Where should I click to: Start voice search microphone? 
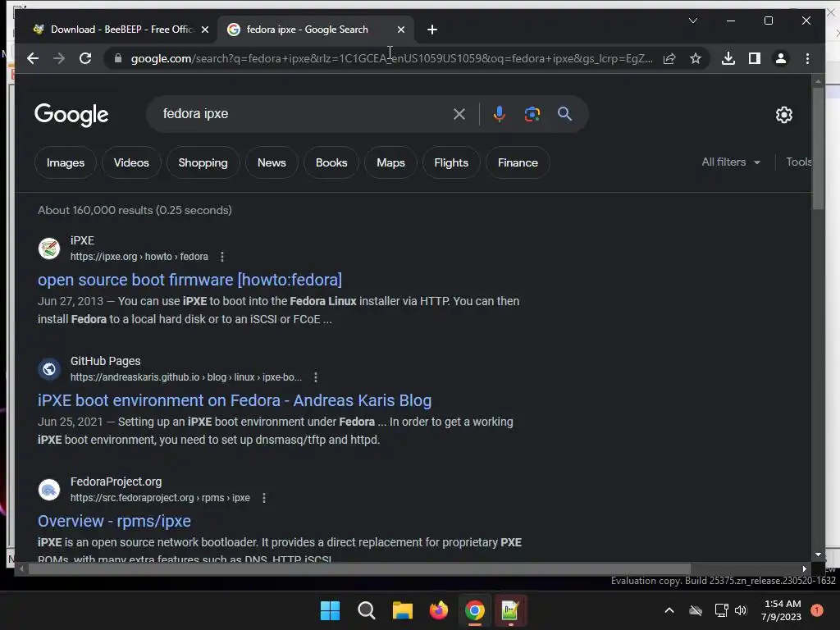500,113
